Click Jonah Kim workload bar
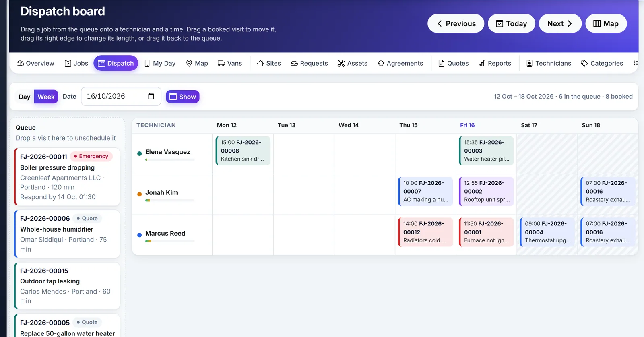This screenshot has width=644, height=337. 170,201
